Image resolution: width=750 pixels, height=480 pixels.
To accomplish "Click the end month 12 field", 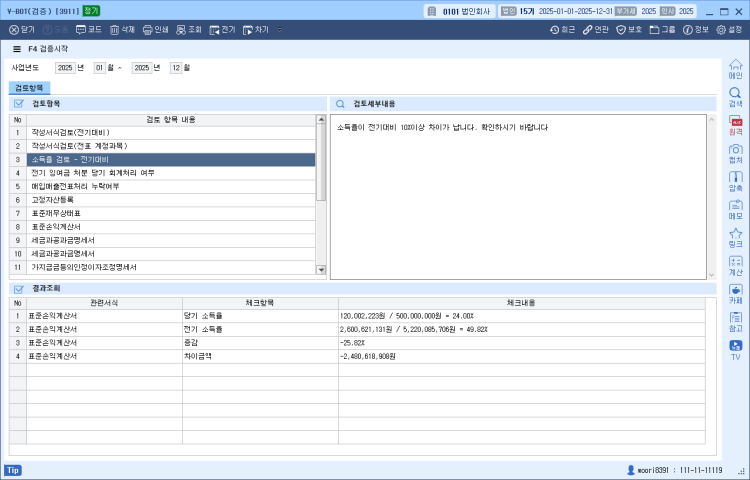I will (x=176, y=68).
